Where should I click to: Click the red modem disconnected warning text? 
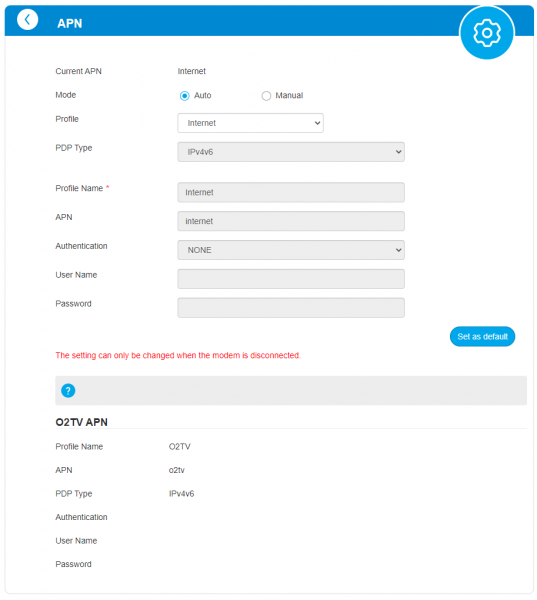pyautogui.click(x=178, y=355)
